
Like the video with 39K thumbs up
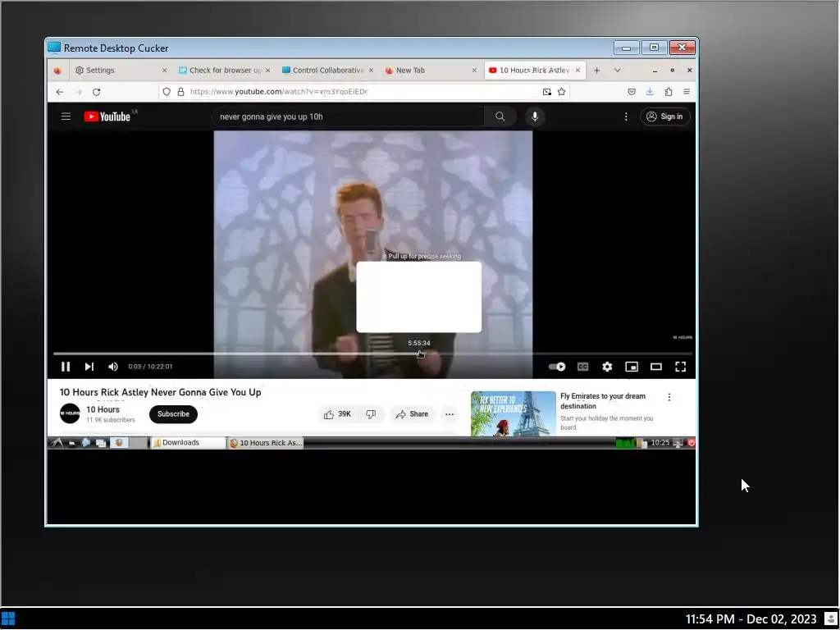click(337, 414)
